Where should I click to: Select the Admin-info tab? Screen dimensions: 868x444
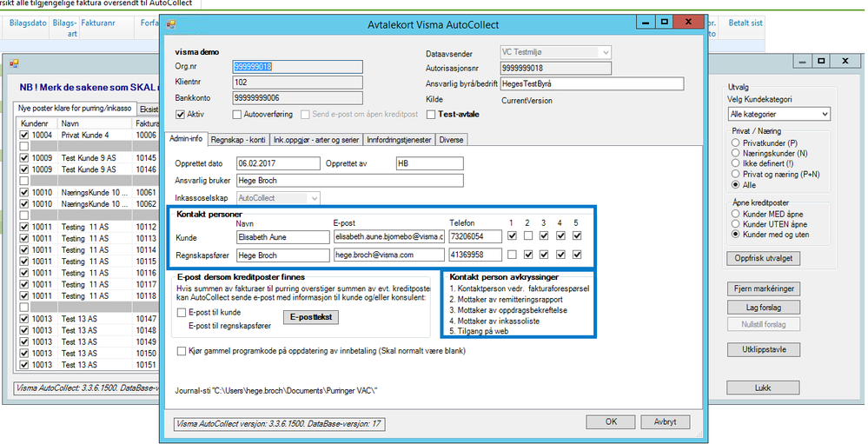coord(186,138)
